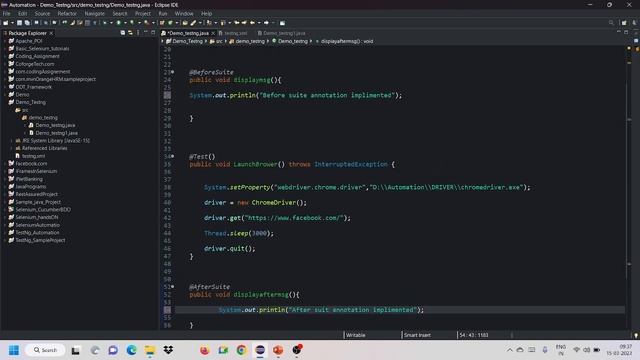This screenshot has width=640, height=360.
Task: Maximize the Package Explorer panel
Action: [153, 33]
